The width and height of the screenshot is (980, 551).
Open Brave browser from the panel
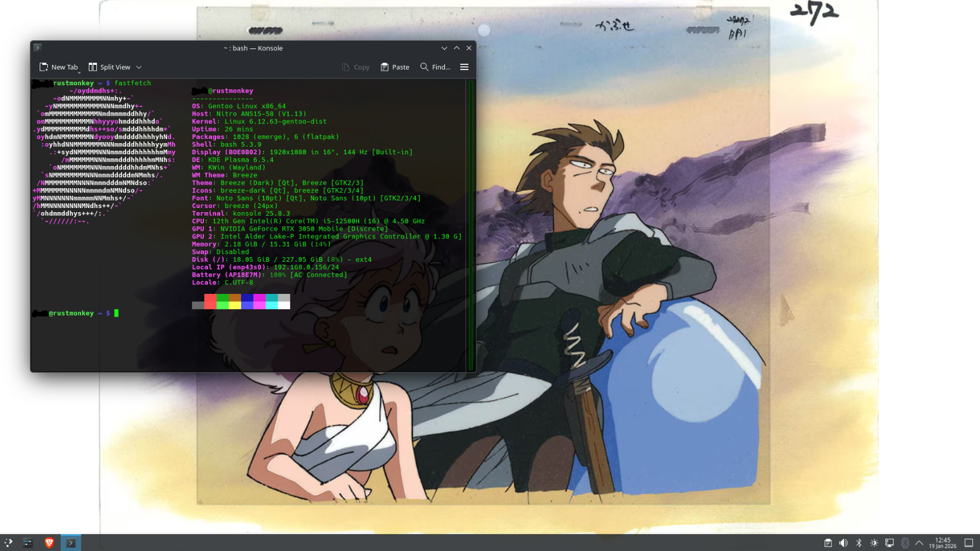click(x=49, y=543)
